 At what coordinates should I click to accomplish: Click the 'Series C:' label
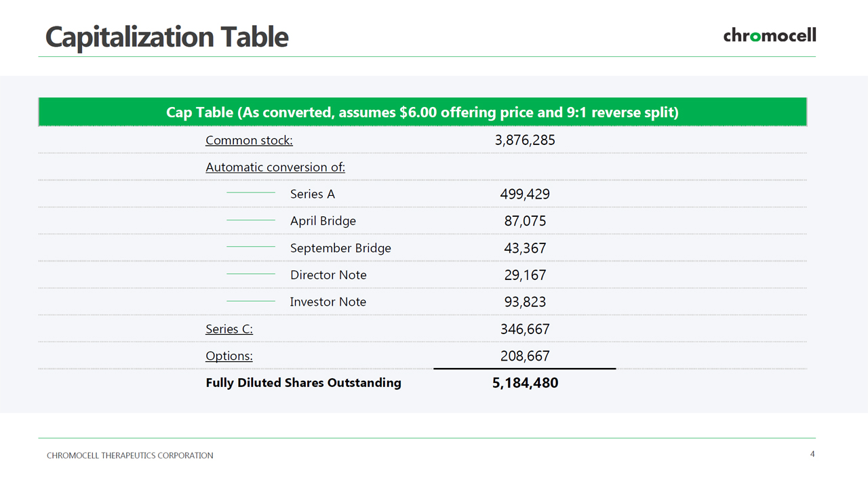click(229, 329)
